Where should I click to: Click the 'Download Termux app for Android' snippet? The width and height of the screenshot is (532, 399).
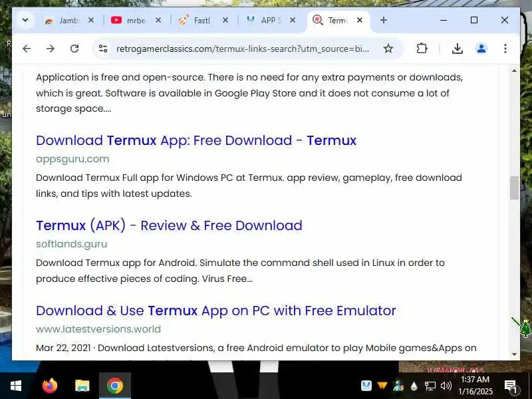click(240, 271)
